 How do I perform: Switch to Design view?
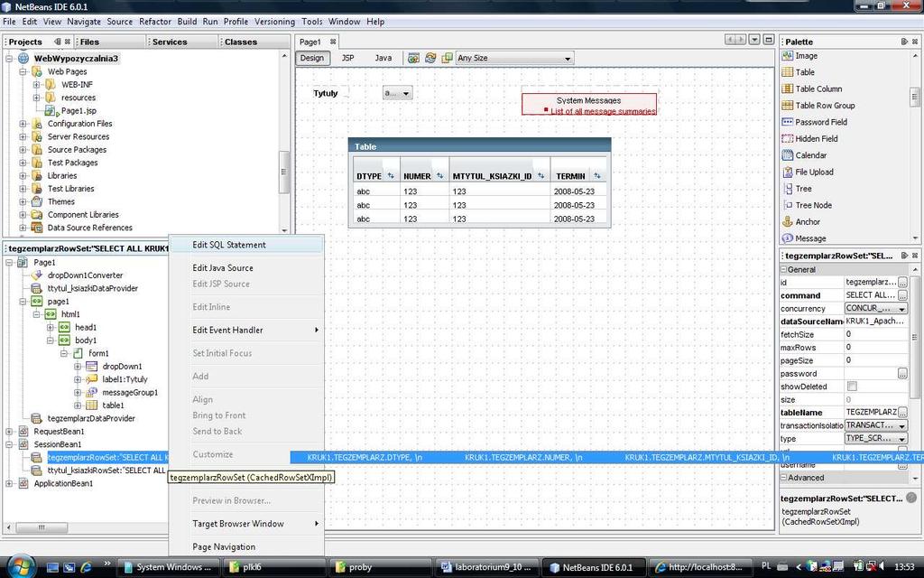coord(311,58)
